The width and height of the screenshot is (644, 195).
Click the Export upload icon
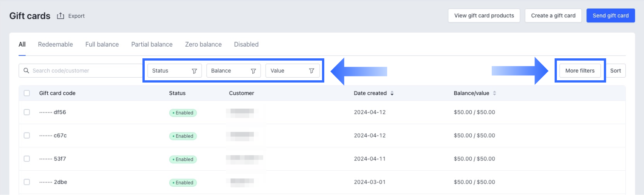(61, 16)
